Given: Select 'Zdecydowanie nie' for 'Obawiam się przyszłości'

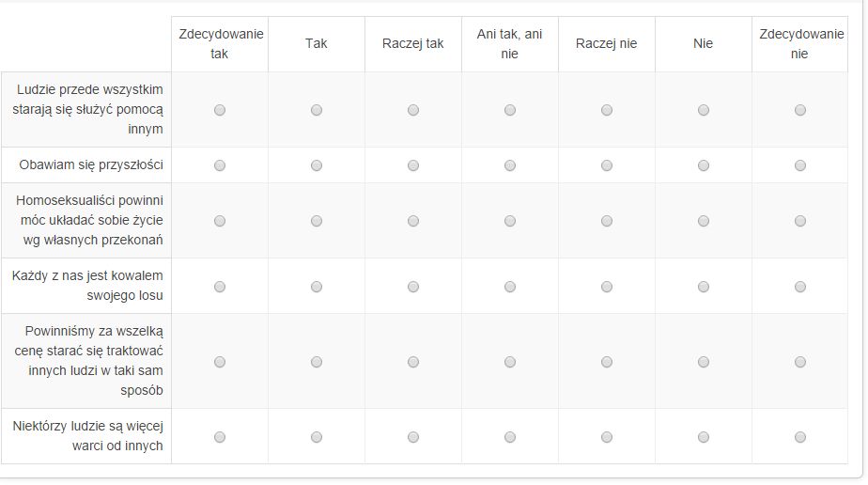Looking at the screenshot, I should 800,165.
